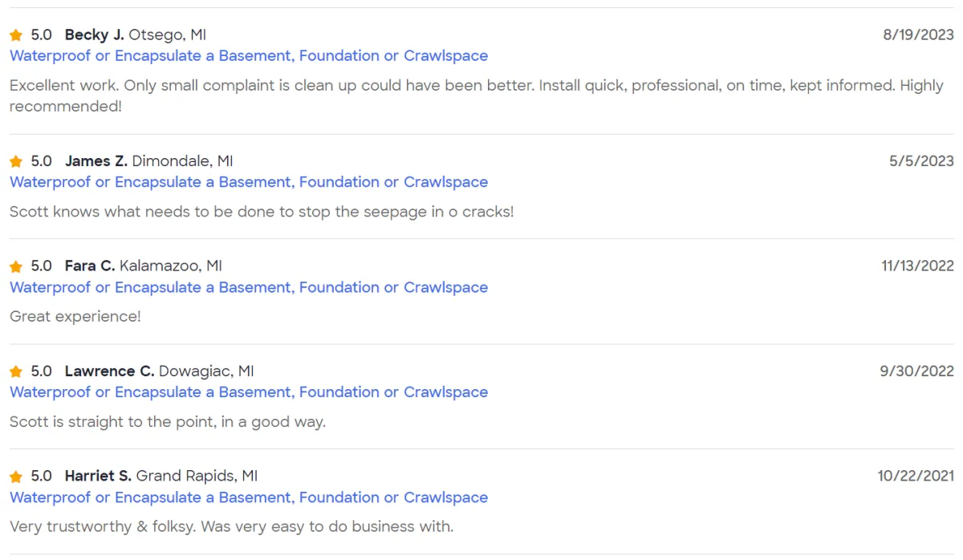This screenshot has width=963, height=560.
Task: Open Fara C.'s Waterproof or Encapsulate project link
Action: [x=249, y=287]
